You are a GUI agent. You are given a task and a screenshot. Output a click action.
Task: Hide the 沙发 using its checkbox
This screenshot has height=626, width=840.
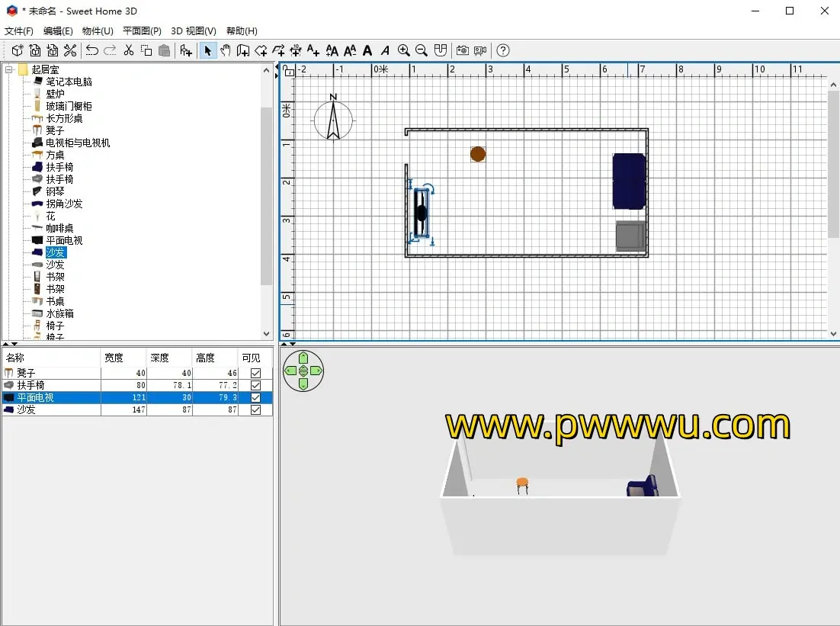(255, 409)
